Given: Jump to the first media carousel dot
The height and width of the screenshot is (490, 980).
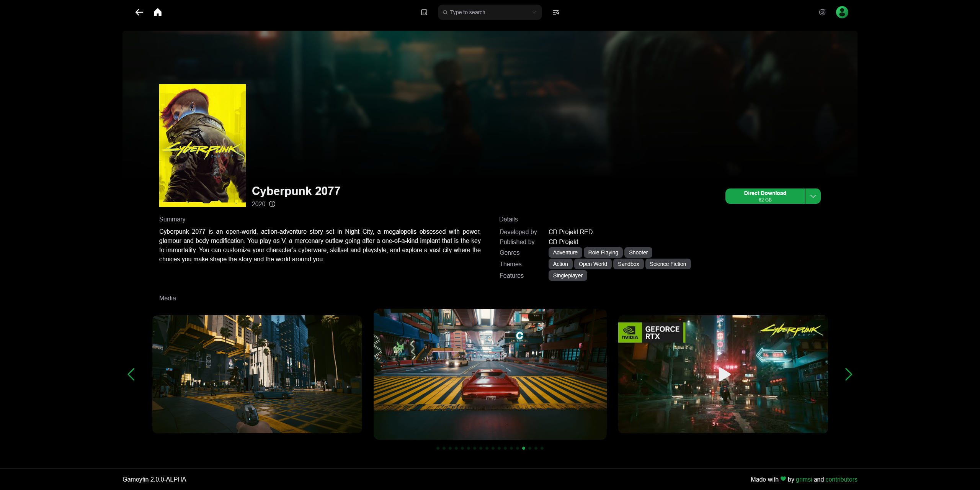Looking at the screenshot, I should tap(438, 448).
